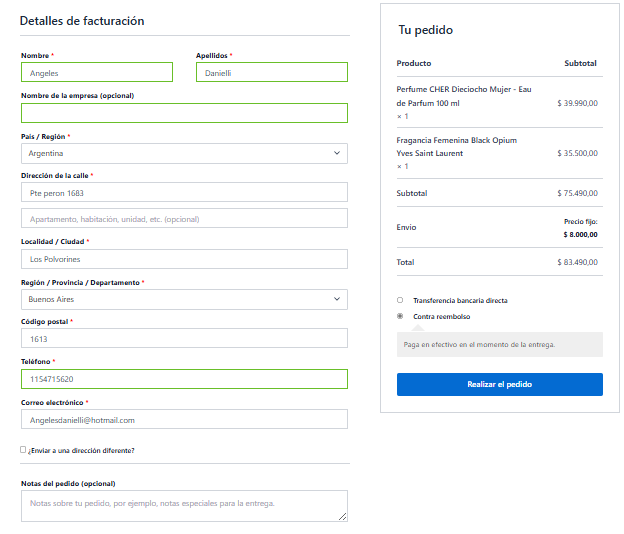Click the Apellidos field containing Danielli

[x=271, y=73]
